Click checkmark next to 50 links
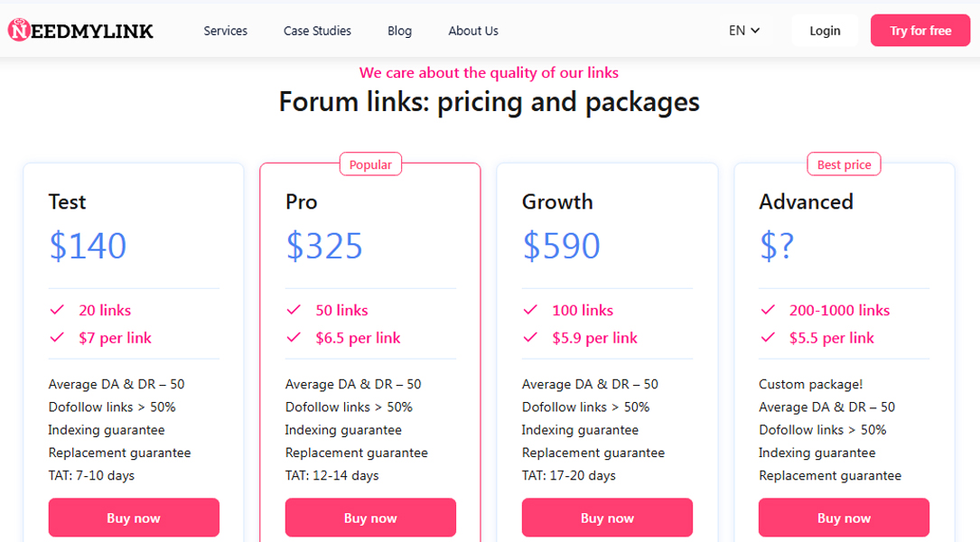The height and width of the screenshot is (542, 980). click(x=294, y=310)
